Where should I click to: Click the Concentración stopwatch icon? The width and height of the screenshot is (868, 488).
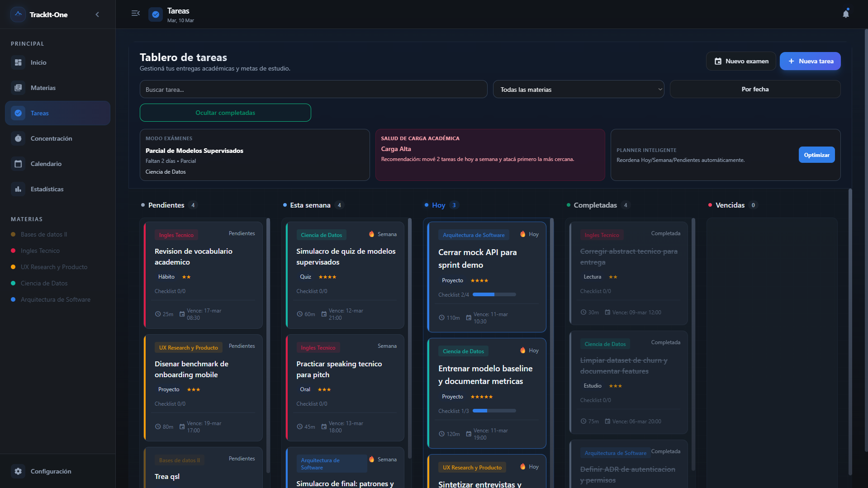pyautogui.click(x=18, y=138)
